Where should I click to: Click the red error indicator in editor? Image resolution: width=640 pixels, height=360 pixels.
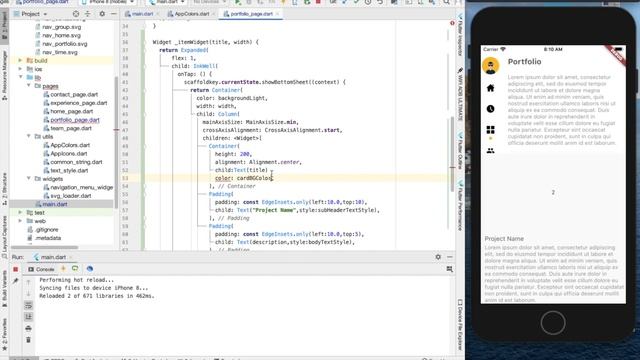(452, 23)
